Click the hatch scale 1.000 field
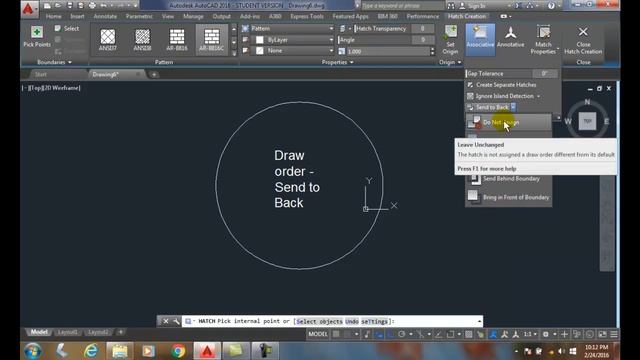Image resolution: width=640 pixels, height=360 pixels. coord(388,51)
